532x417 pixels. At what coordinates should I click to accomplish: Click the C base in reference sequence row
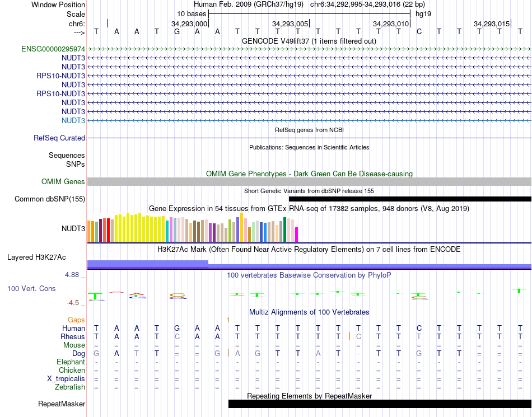point(419,32)
